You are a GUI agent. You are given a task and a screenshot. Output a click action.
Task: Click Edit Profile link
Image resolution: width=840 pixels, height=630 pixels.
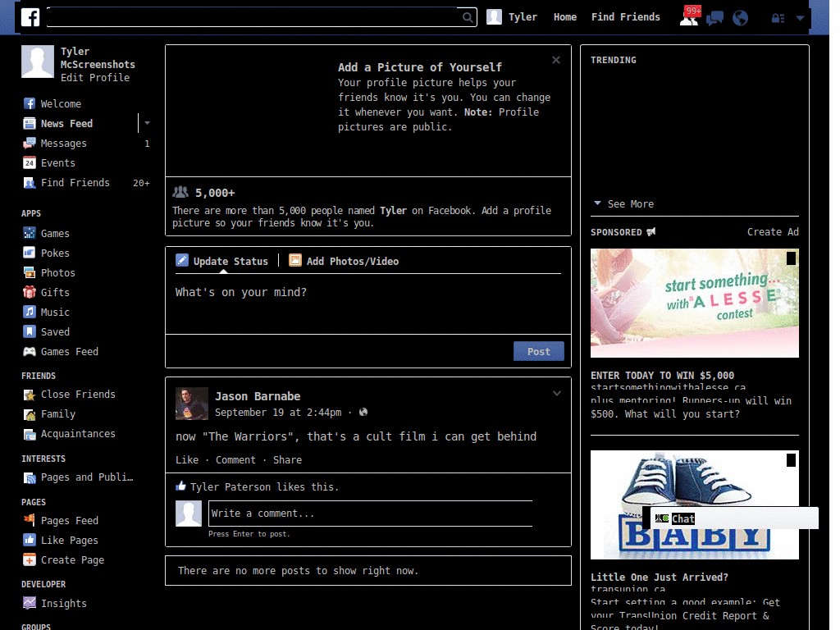[95, 78]
